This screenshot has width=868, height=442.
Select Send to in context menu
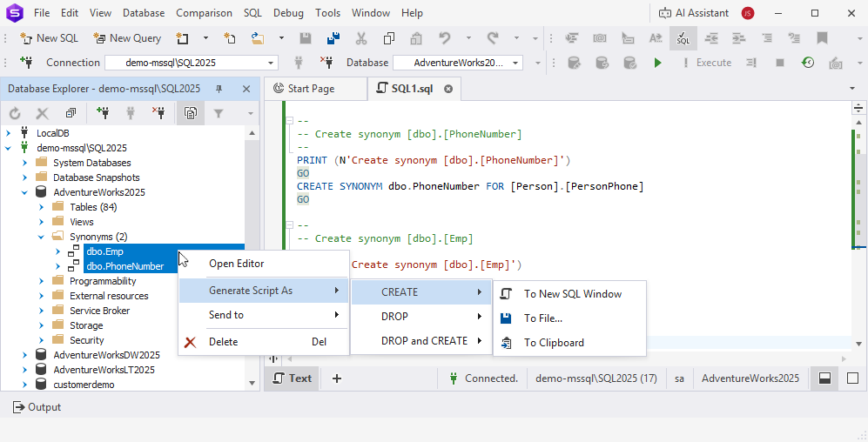coord(264,315)
